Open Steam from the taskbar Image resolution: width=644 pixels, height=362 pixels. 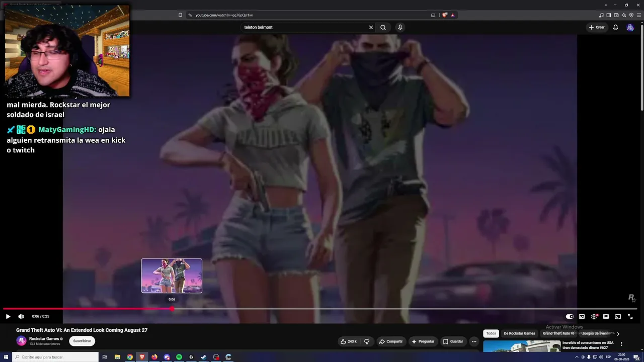click(204, 357)
